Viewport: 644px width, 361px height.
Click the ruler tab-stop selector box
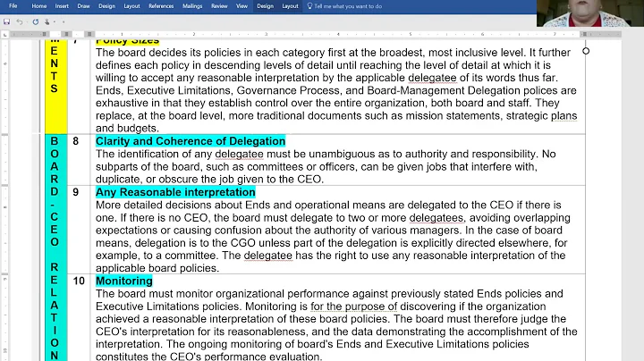(x=5, y=35)
